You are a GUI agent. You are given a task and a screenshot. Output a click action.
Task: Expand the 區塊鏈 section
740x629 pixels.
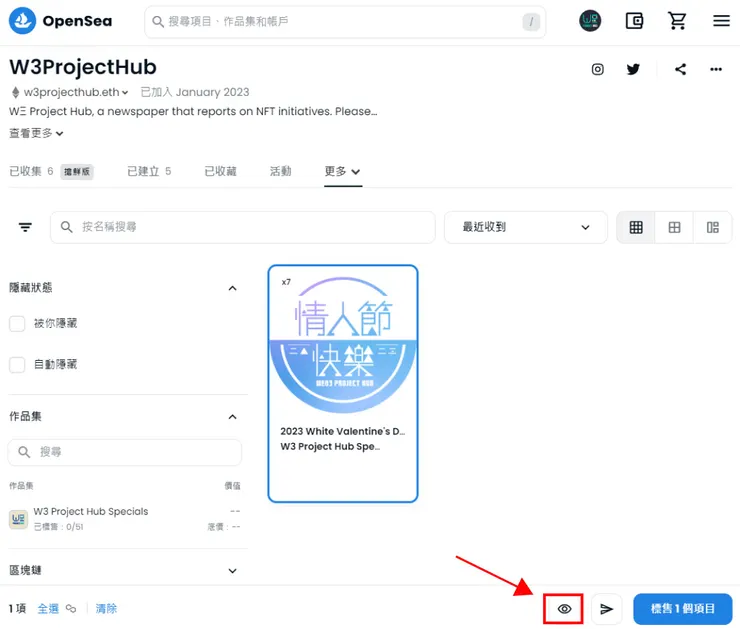(x=232, y=571)
